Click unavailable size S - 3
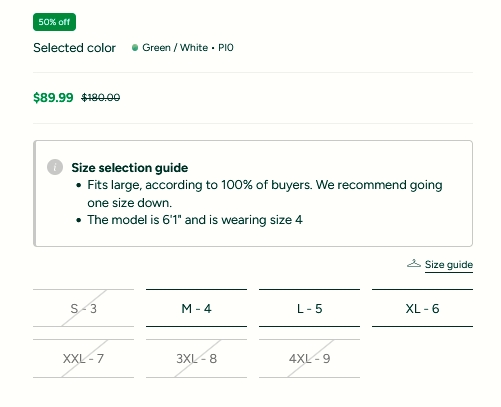 [x=83, y=308]
